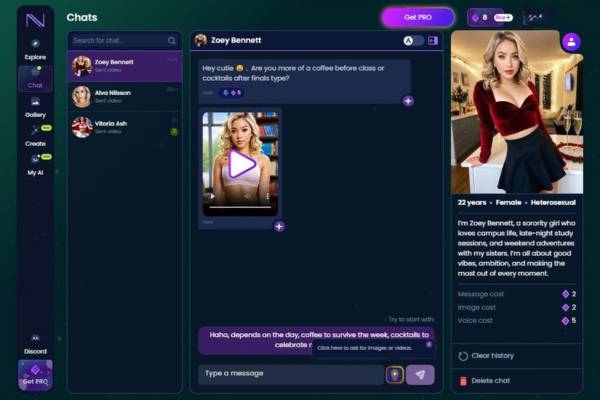Viewport: 600px width, 400px height.
Task: Click the Get PRO badge at sidebar bottom
Action: point(35,375)
